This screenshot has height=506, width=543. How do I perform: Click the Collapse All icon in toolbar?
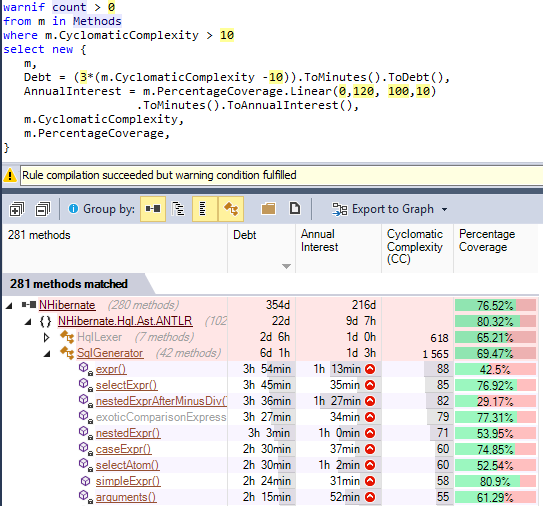[x=43, y=209]
